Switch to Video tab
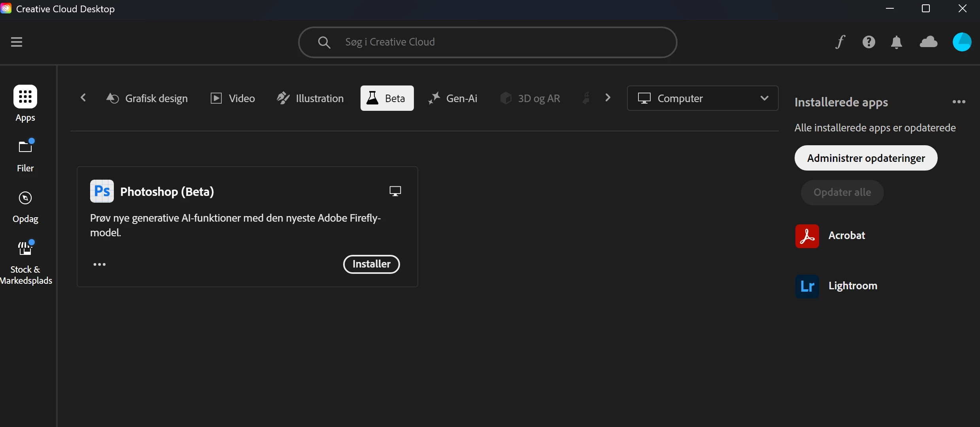 click(x=232, y=98)
